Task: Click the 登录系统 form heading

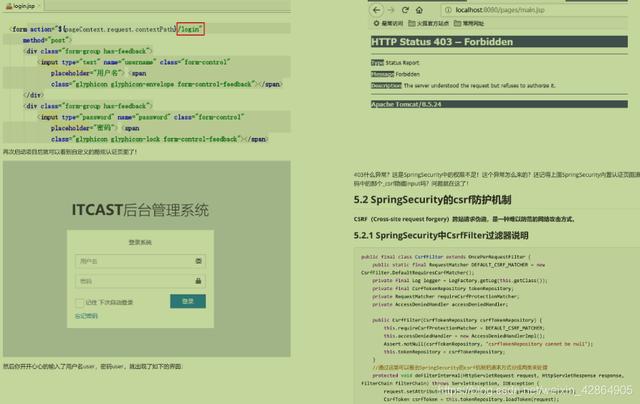Action: click(140, 242)
